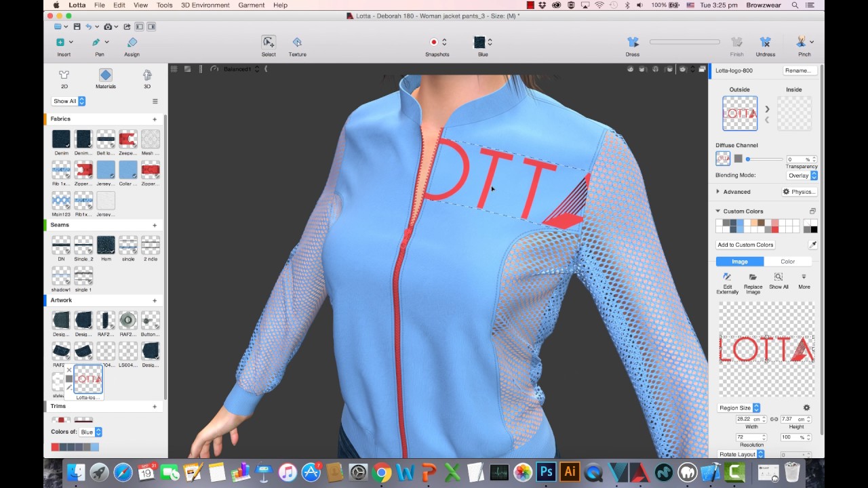Click the Undo arrow icon
This screenshot has height=488, width=868.
[x=89, y=26]
